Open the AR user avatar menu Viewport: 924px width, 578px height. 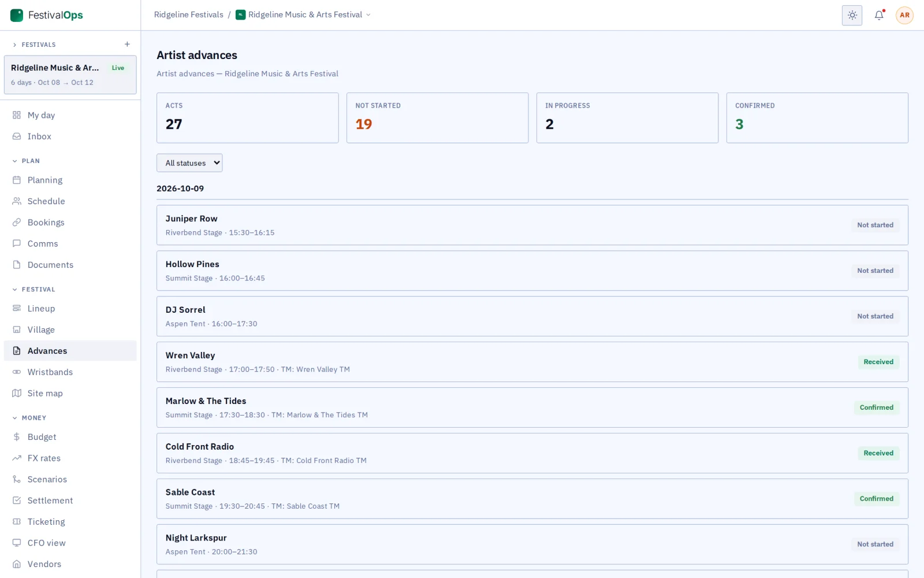[904, 15]
